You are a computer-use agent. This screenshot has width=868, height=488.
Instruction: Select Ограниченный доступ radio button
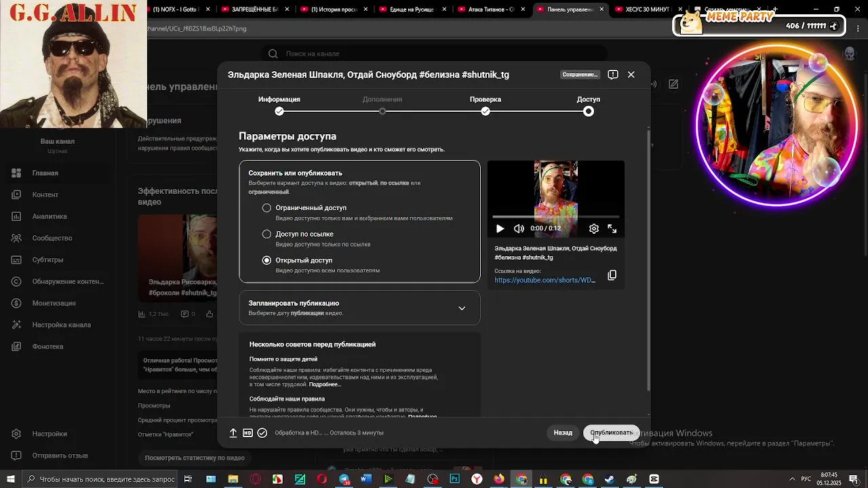pyautogui.click(x=267, y=208)
